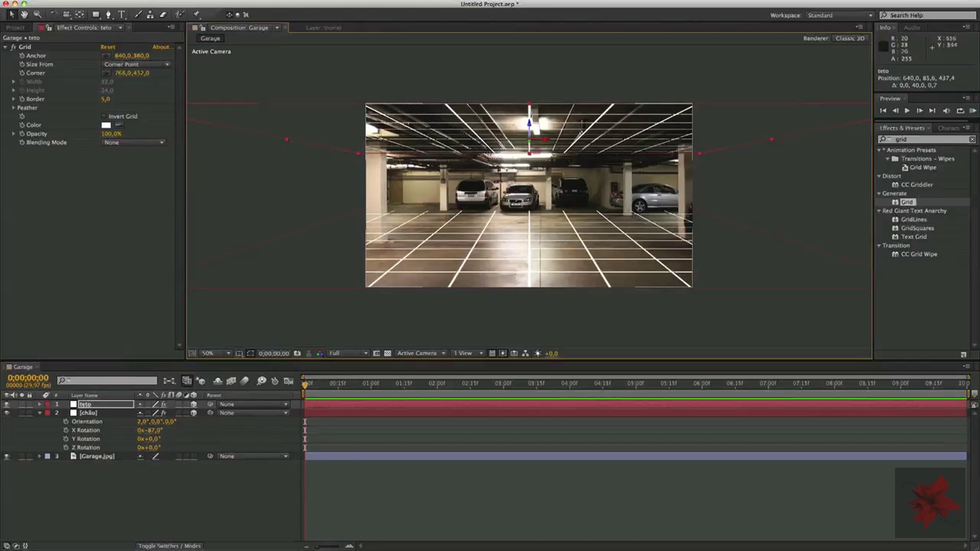Click the white Color swatch
The image size is (980, 551).
pyautogui.click(x=106, y=125)
